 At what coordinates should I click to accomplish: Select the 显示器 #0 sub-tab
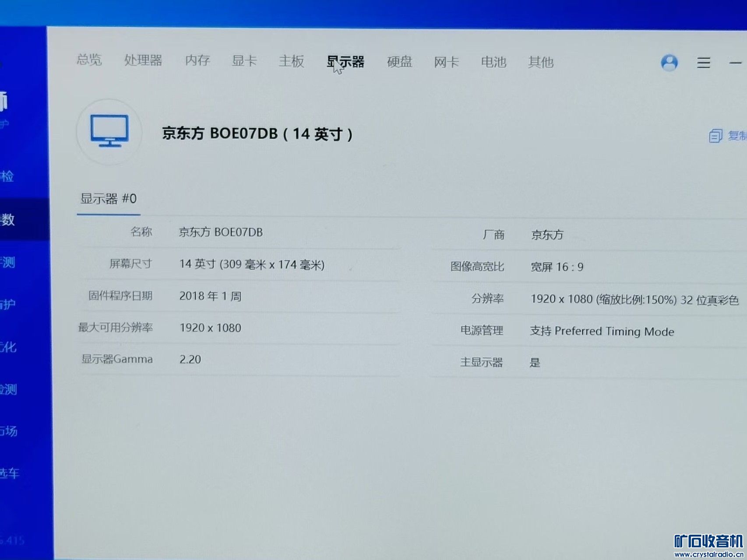coord(109,199)
